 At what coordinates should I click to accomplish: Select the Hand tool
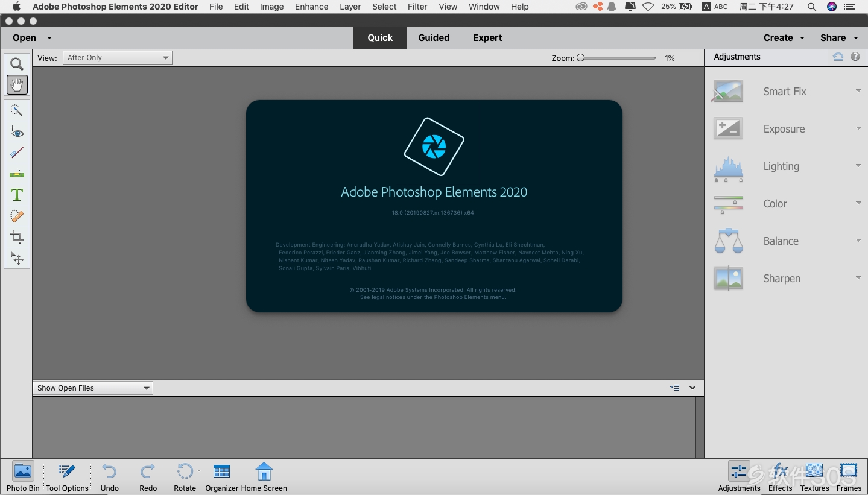point(17,85)
